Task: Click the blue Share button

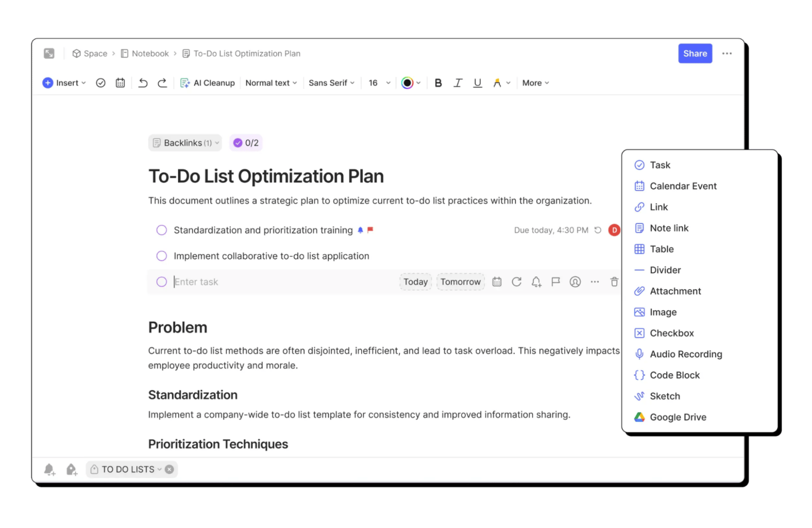Action: (695, 54)
